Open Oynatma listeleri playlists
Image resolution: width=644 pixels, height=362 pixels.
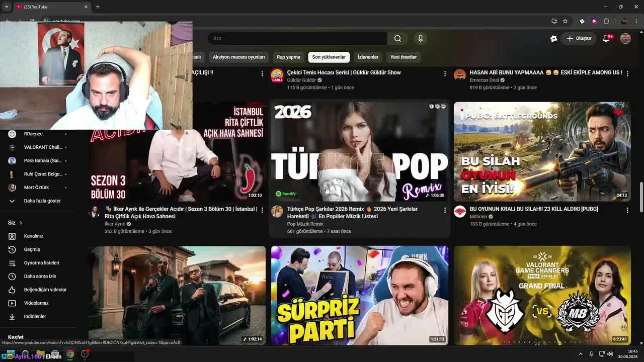(42, 263)
